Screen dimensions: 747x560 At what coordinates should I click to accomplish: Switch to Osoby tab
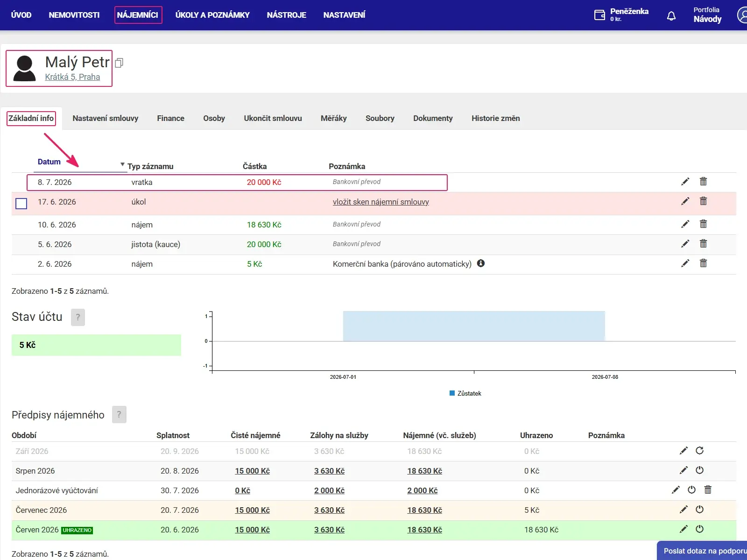click(x=214, y=118)
